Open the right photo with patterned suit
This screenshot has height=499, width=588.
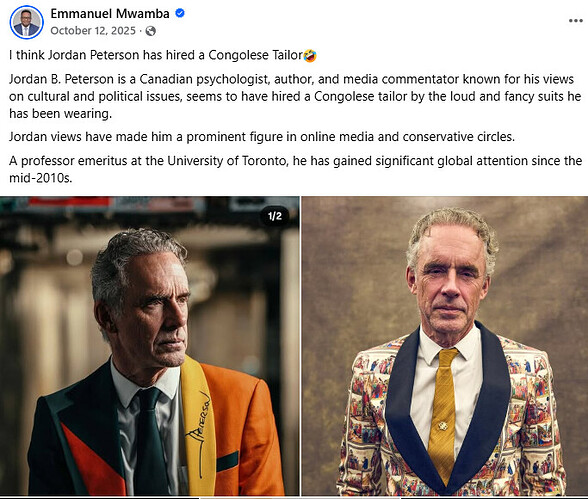(445, 346)
